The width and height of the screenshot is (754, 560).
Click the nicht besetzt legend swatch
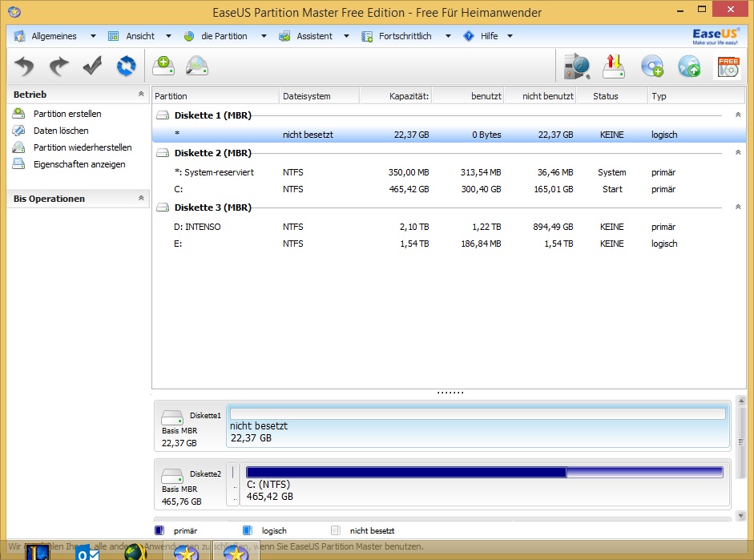(x=336, y=530)
